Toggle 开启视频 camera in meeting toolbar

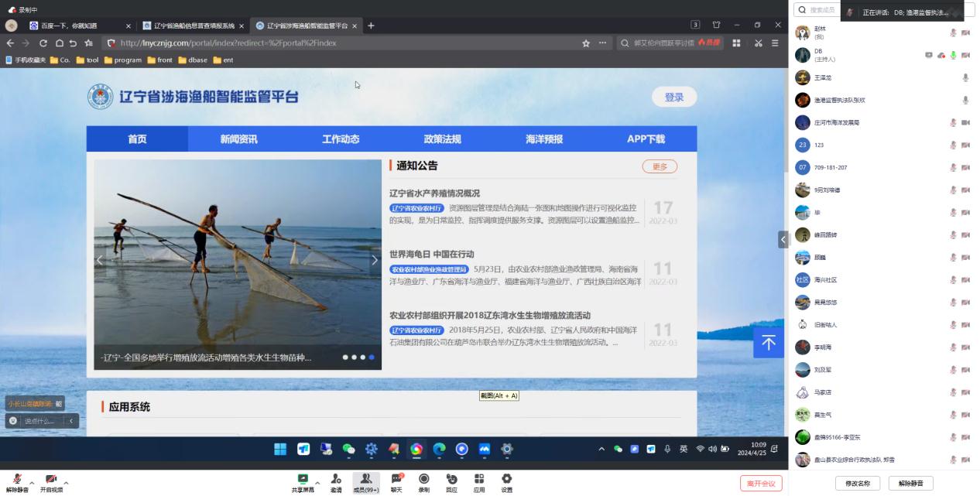pos(51,480)
